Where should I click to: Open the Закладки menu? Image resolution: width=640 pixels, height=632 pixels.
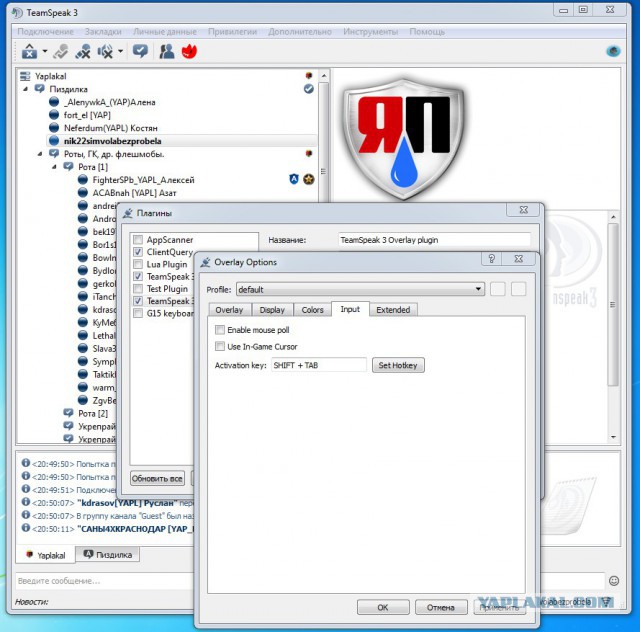pos(103,32)
